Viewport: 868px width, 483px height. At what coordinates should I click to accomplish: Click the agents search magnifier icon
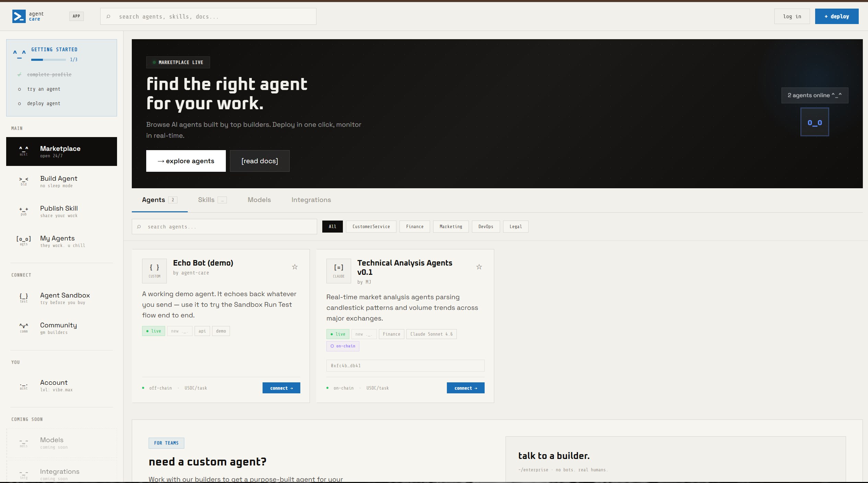[139, 227]
